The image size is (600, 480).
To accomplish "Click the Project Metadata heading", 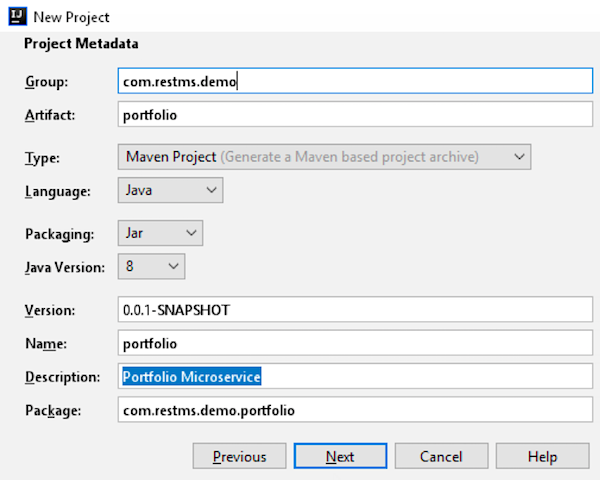I will click(x=81, y=43).
